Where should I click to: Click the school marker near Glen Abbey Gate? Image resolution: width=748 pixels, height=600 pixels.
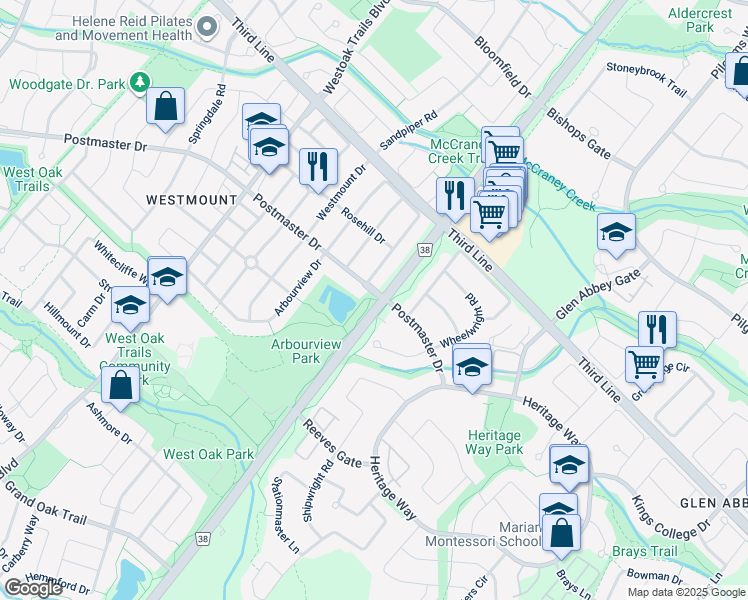tap(616, 233)
